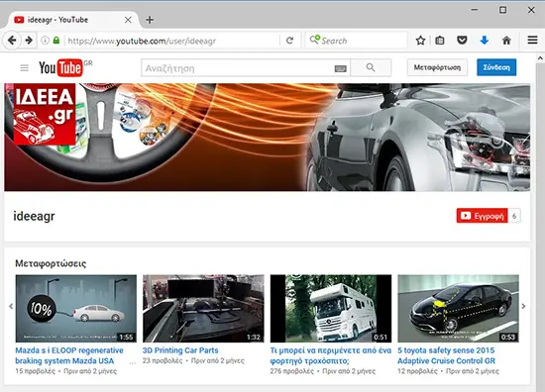Viewport: 545px width, 392px height.
Task: Open the on-screen keyboard icon in search
Action: 340,68
